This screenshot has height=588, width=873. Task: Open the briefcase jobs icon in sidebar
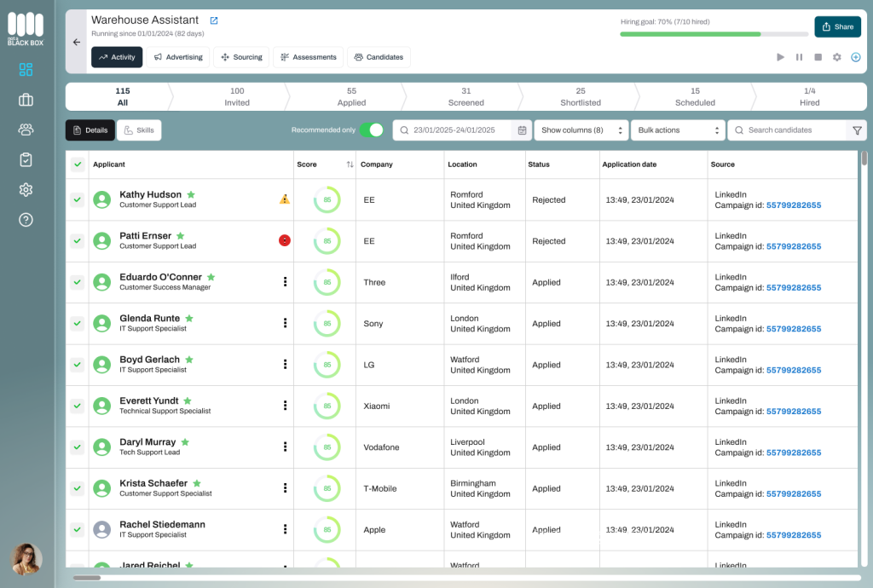26,100
